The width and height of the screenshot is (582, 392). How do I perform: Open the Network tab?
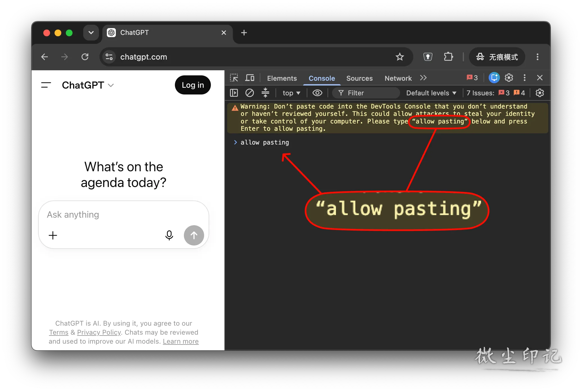point(398,78)
